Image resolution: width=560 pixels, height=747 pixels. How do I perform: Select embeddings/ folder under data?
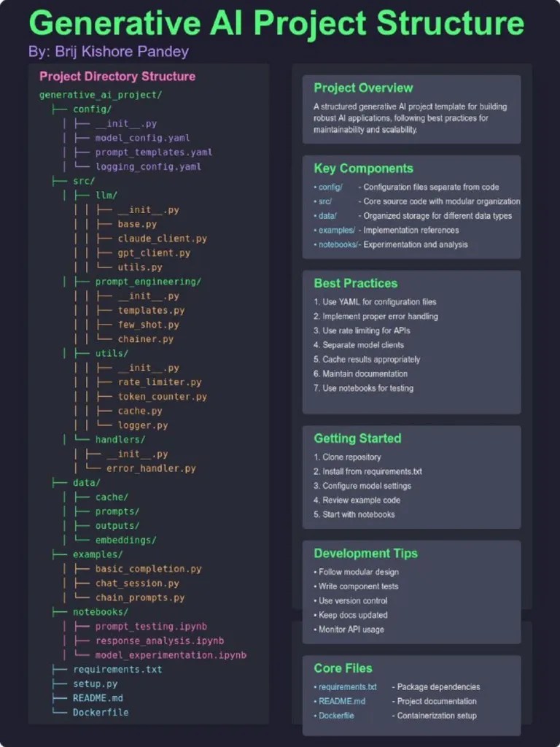coord(125,540)
